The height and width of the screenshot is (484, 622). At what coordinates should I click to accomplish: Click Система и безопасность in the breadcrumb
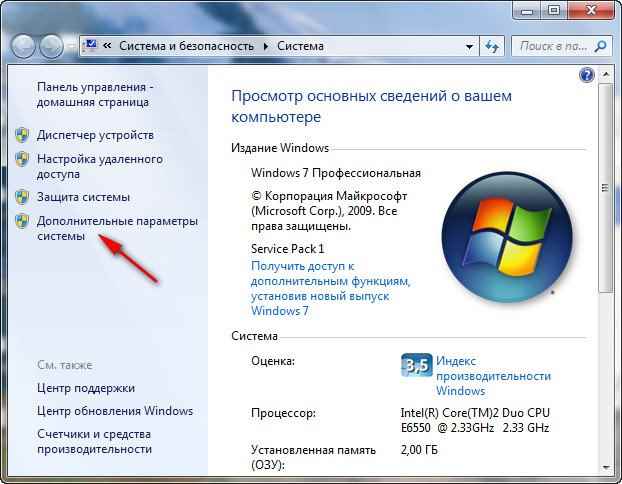click(186, 46)
